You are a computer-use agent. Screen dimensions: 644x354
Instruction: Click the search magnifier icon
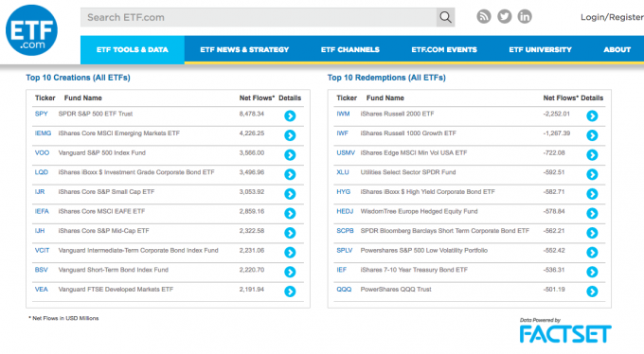[x=445, y=17]
